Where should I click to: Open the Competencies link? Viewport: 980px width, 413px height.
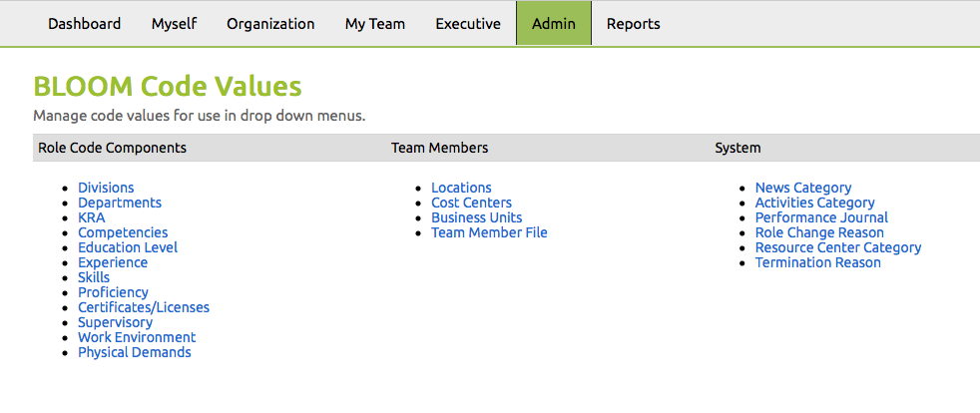123,232
